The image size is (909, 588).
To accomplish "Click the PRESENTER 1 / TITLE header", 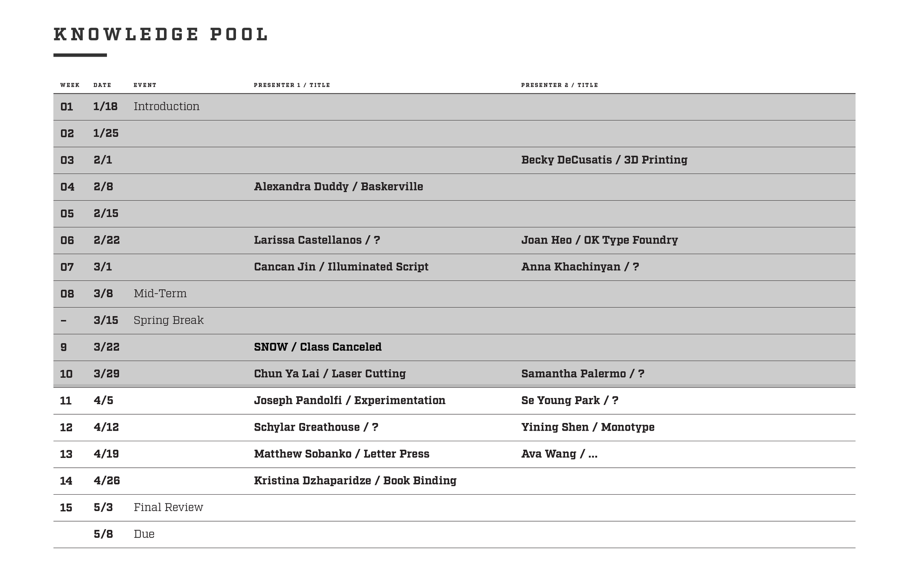I will [x=292, y=85].
